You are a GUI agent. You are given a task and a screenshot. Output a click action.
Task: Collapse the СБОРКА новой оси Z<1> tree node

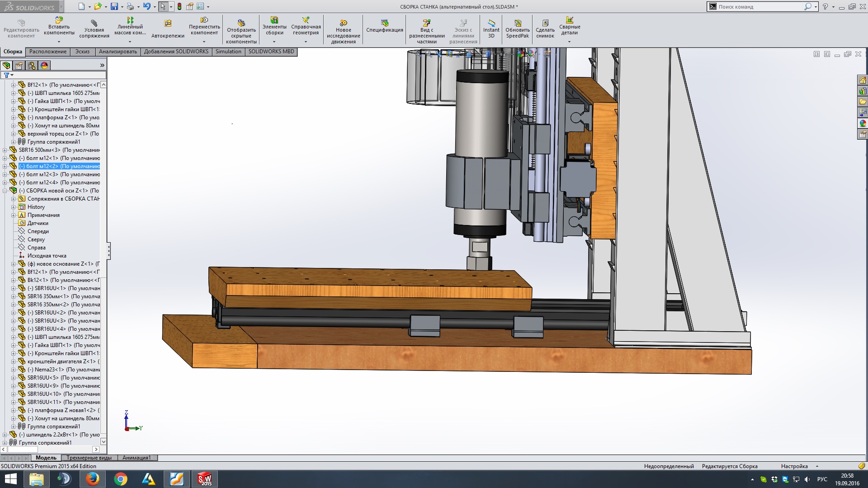pos(5,191)
